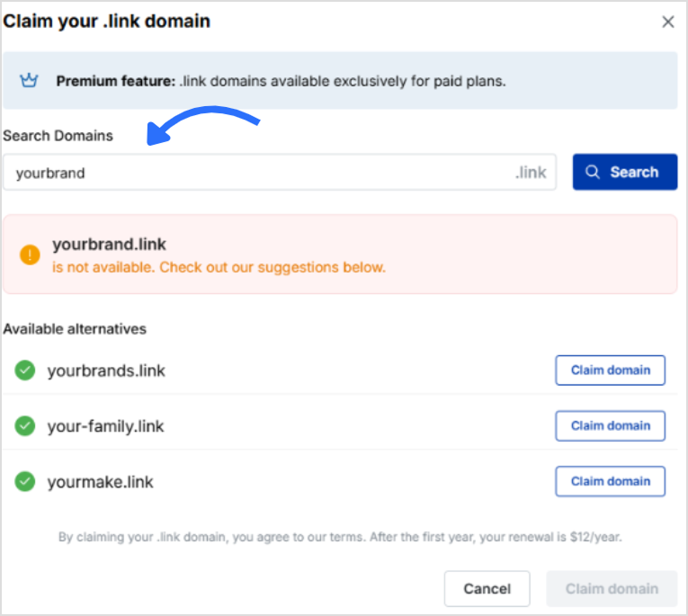Claim the yourbrands.link domain
This screenshot has height=616, width=688.
pyautogui.click(x=610, y=370)
